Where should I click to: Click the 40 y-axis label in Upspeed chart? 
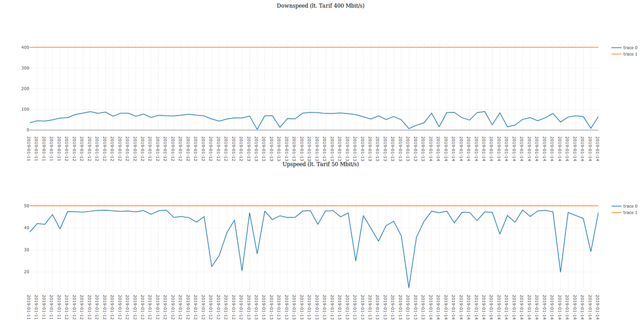click(26, 228)
